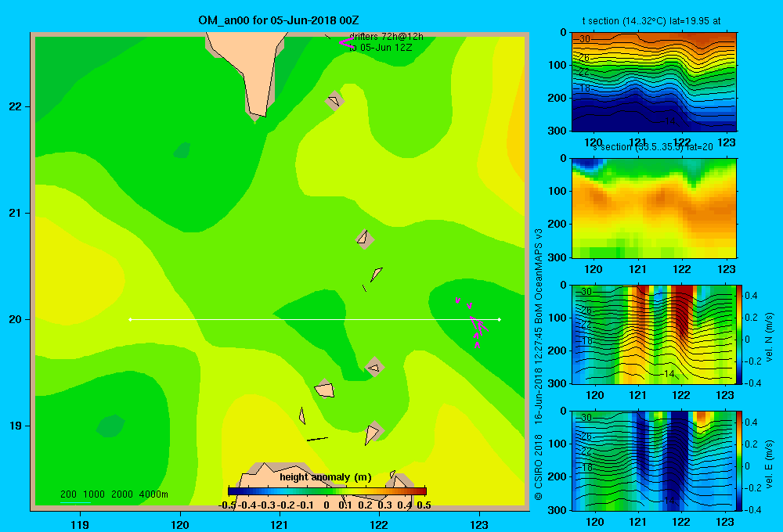Click depth label '300' on the salinity section axis
The image size is (783, 532).
557,257
